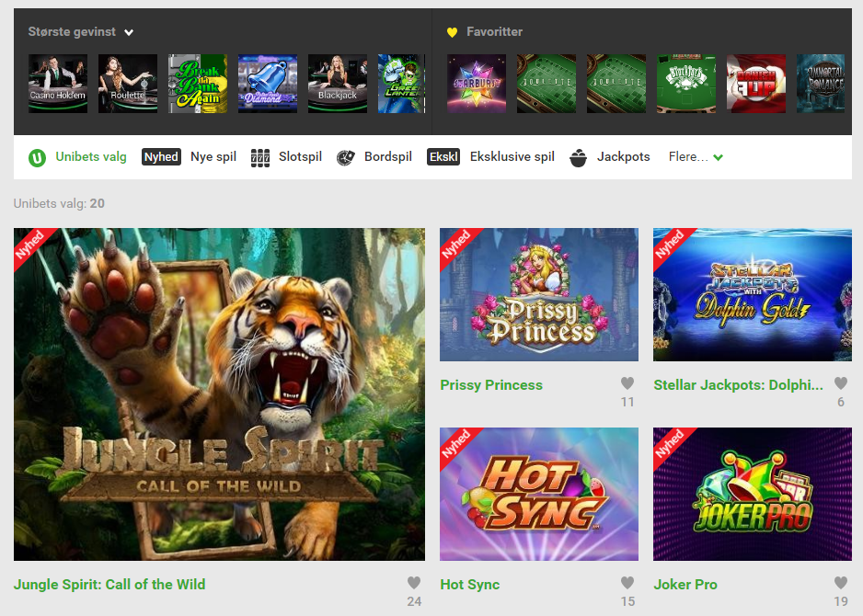Follow the Joker Pro title link
Image resolution: width=863 pixels, height=616 pixels.
tap(685, 584)
